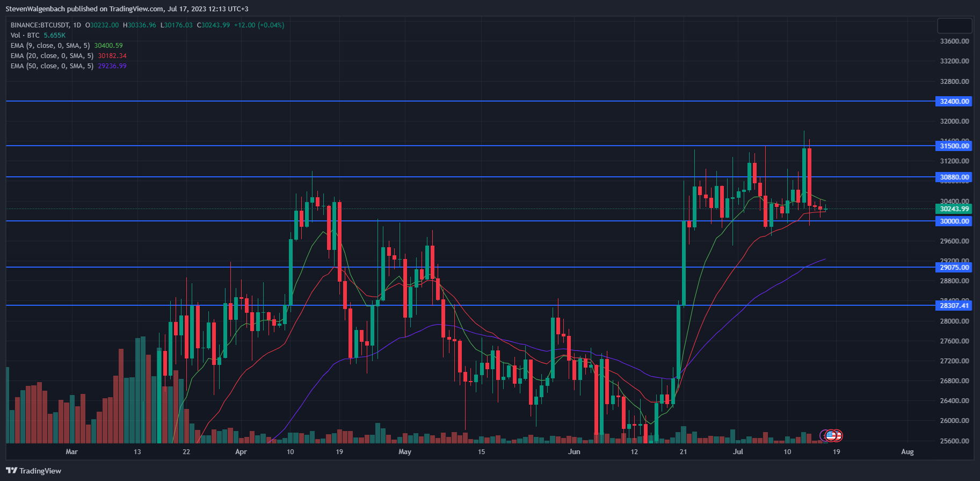980x481 pixels.
Task: Select the 31500.00 horizontal line price label
Action: [954, 146]
